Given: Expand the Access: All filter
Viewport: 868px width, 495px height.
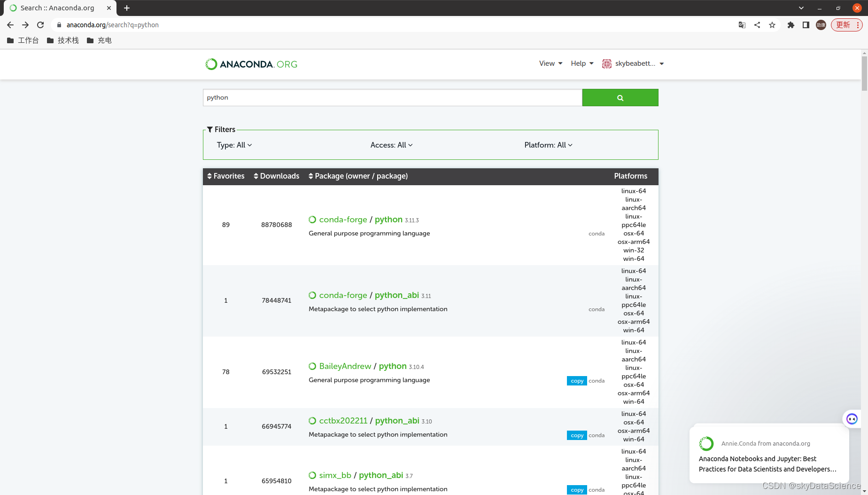Looking at the screenshot, I should click(x=391, y=145).
